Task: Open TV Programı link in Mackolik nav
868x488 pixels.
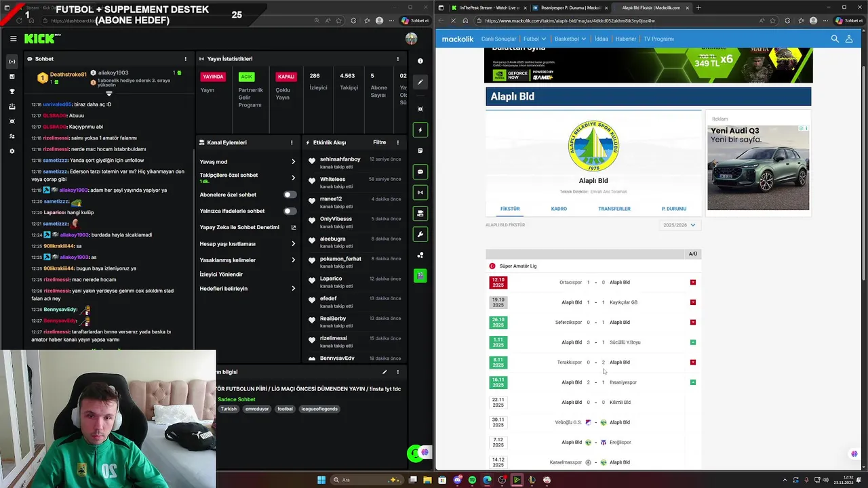Action: pos(658,39)
